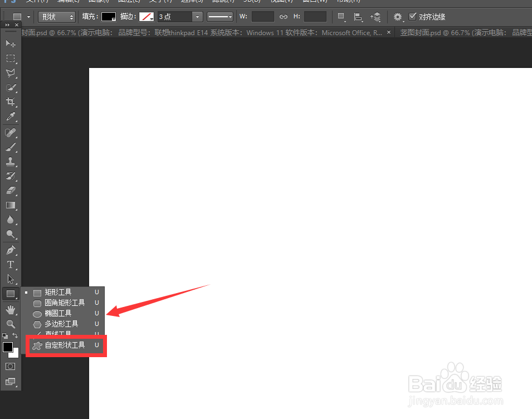The height and width of the screenshot is (419, 532).
Task: Open path arrangement options
Action: tap(375, 17)
